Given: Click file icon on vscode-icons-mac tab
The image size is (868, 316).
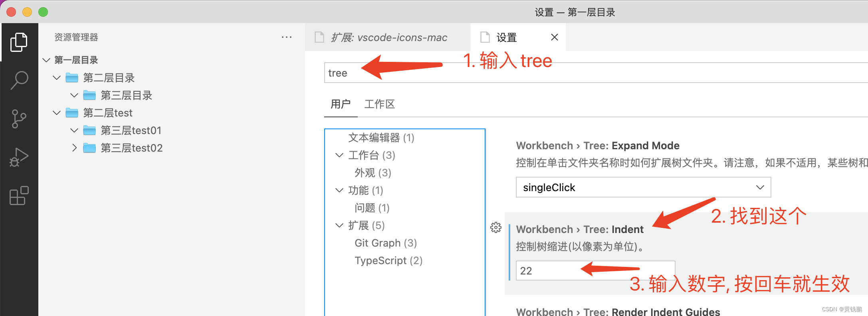Looking at the screenshot, I should [x=319, y=37].
